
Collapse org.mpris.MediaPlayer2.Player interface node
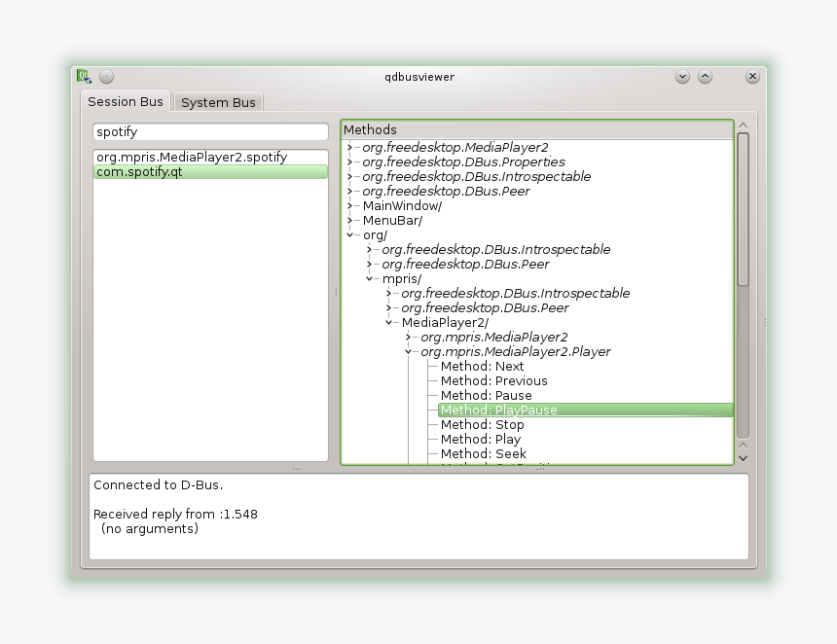tap(409, 352)
